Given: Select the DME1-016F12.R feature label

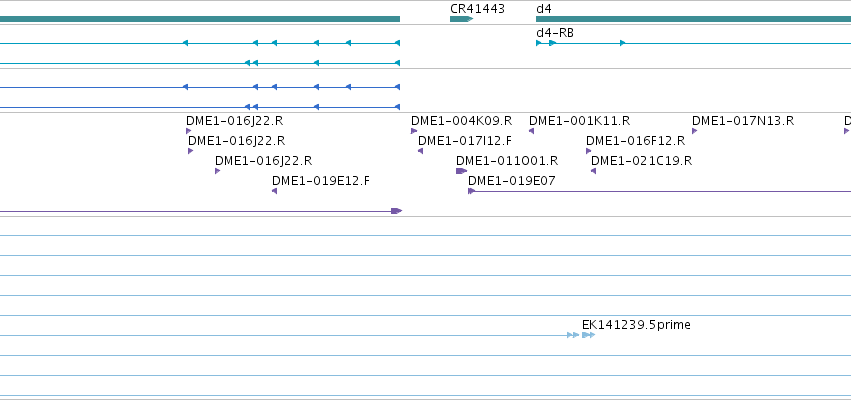Looking at the screenshot, I should [635, 141].
